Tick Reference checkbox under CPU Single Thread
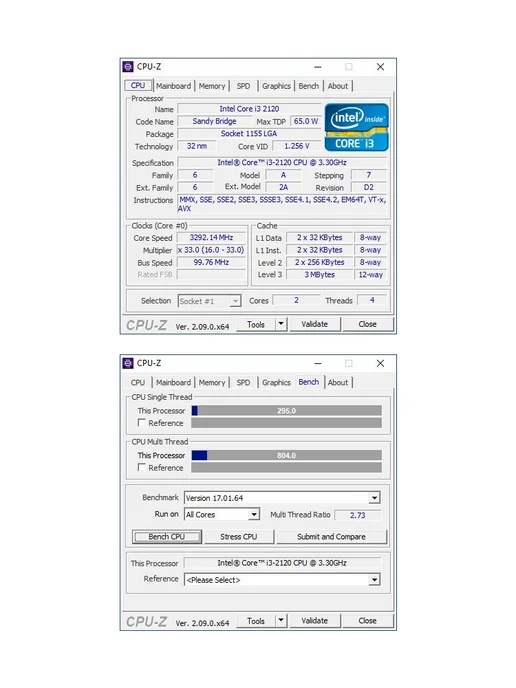Screen dimensions: 516x688 coord(141,423)
